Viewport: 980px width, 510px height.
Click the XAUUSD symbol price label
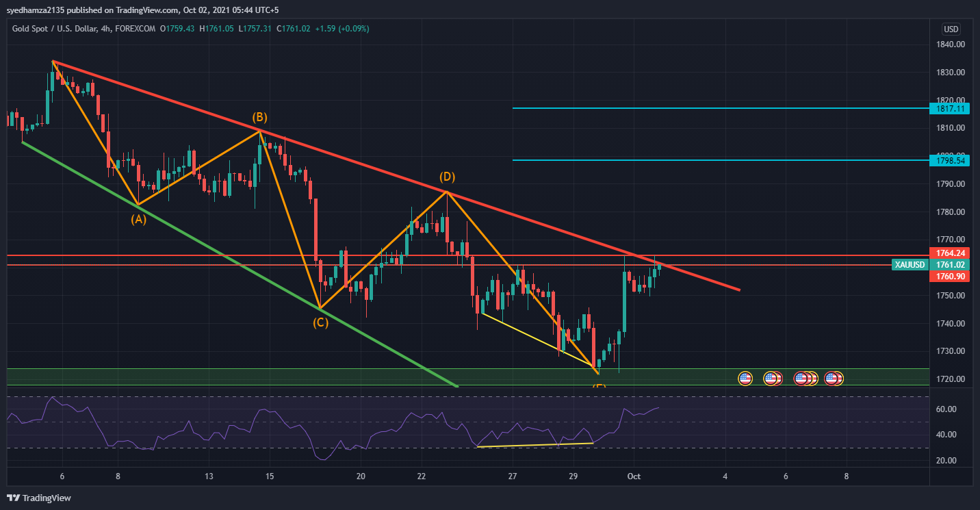910,265
